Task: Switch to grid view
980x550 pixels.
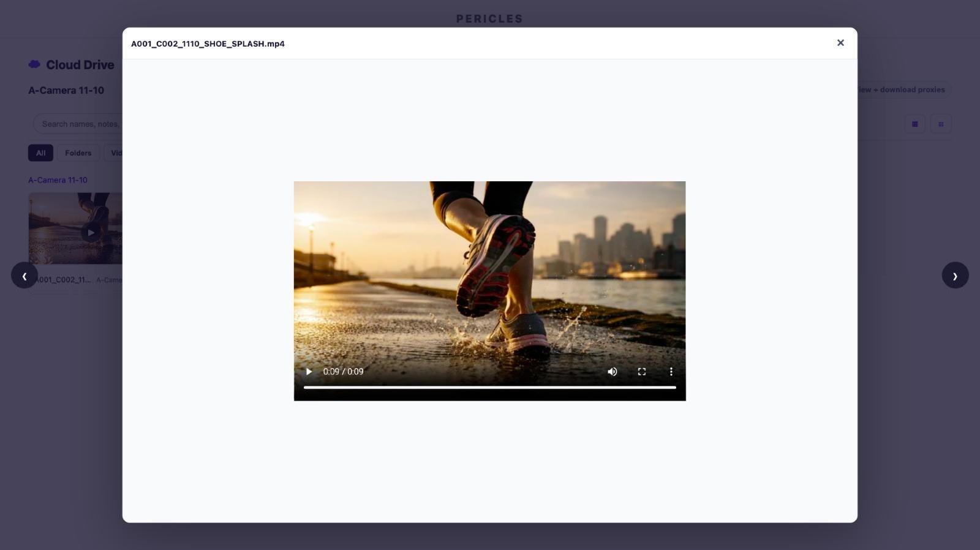Action: (x=915, y=124)
